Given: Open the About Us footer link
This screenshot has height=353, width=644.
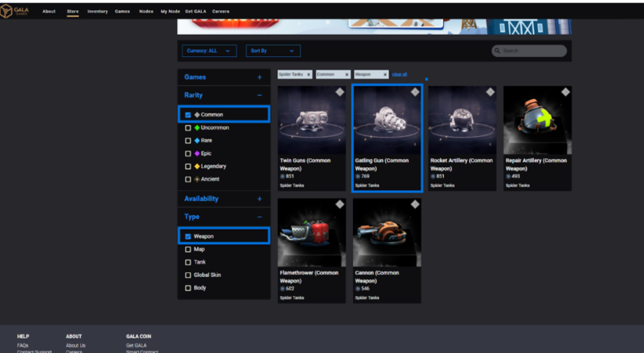Looking at the screenshot, I should [x=76, y=346].
